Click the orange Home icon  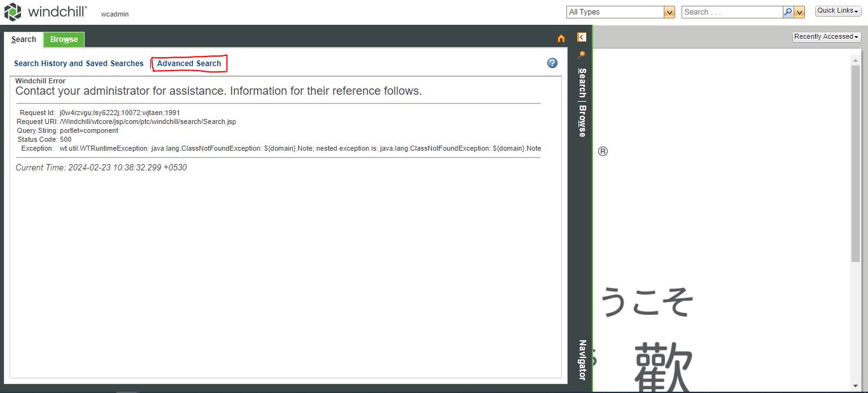(561, 38)
